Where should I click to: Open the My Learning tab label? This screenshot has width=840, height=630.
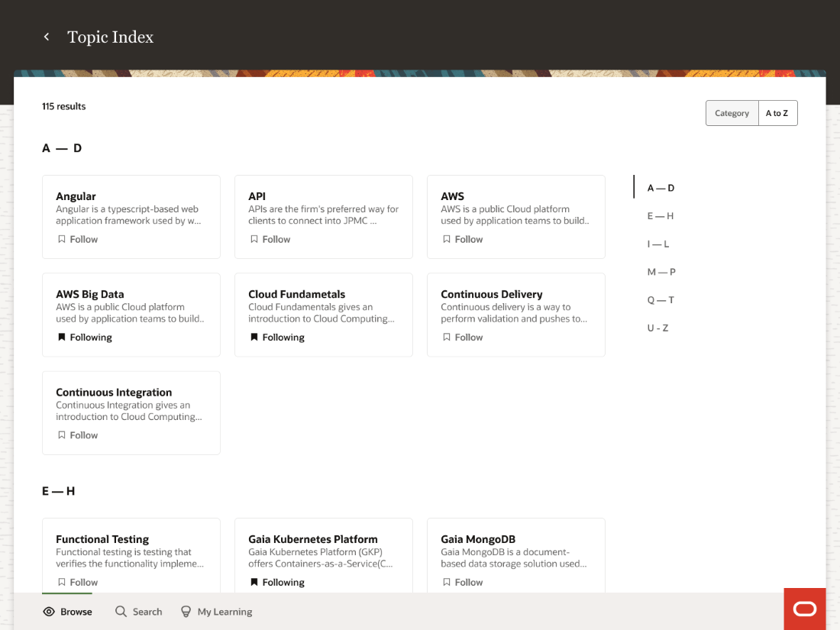click(x=225, y=612)
